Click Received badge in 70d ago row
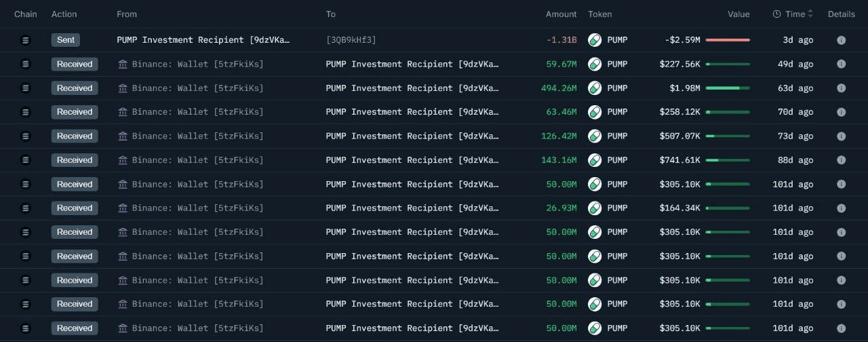 tap(75, 112)
